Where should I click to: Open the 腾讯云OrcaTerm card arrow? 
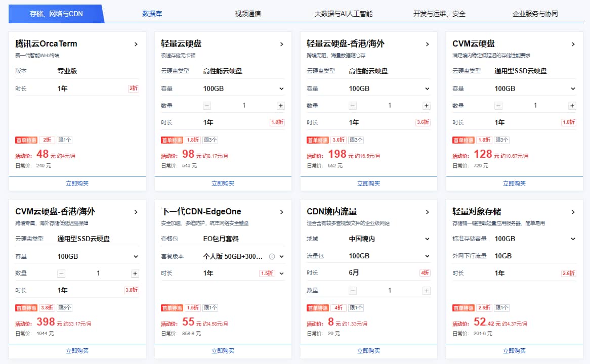coord(136,44)
